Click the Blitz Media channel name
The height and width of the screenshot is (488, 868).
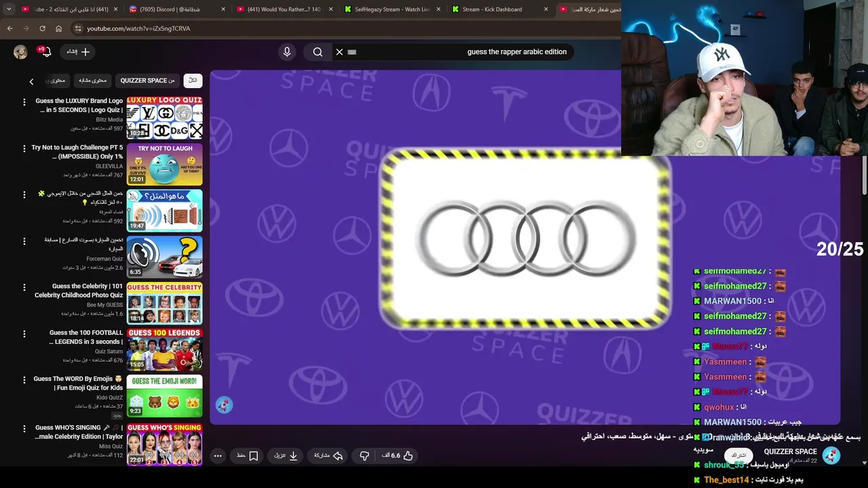[110, 119]
